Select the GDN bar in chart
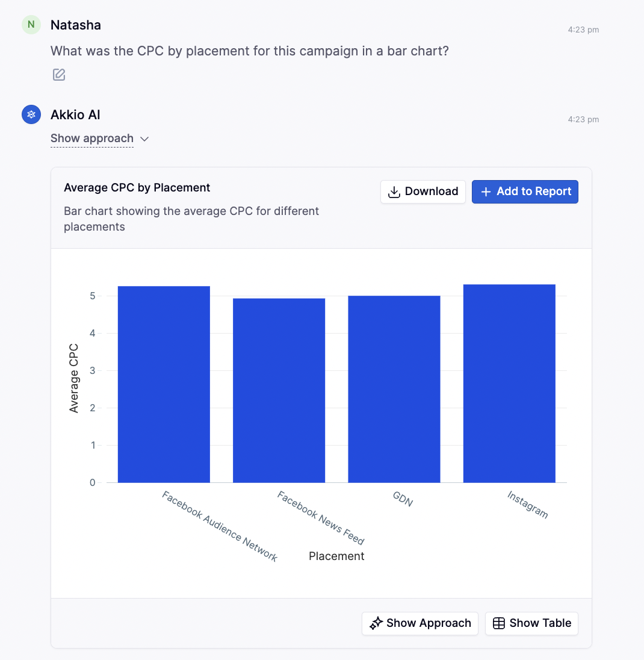The image size is (644, 660). (394, 389)
